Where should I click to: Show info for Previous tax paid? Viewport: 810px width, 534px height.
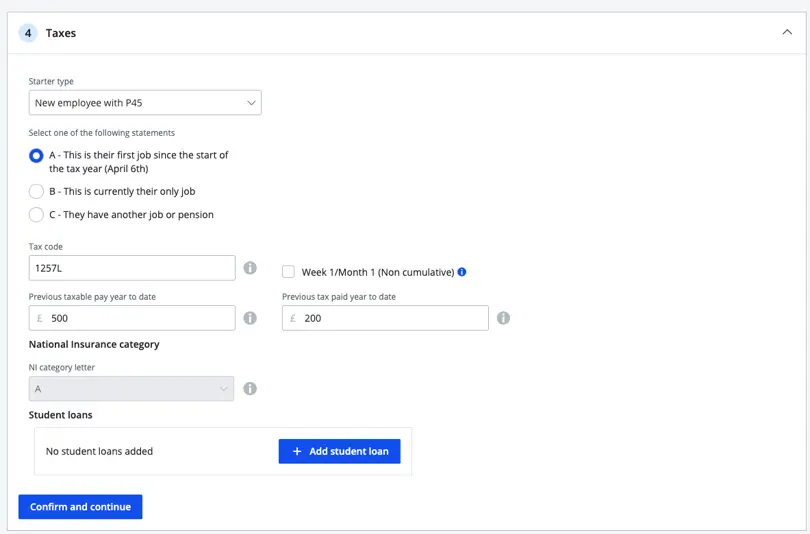tap(503, 318)
